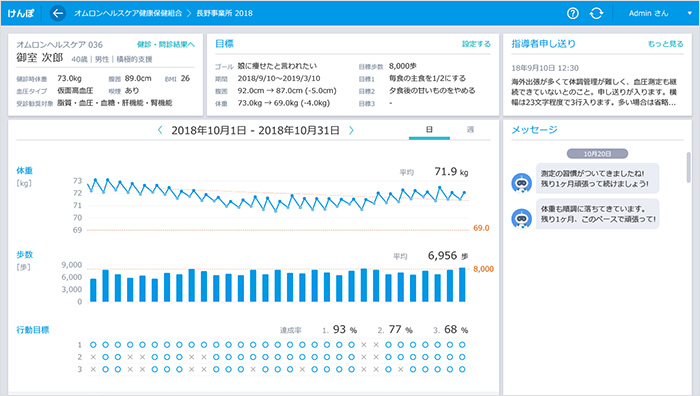Screen dimensions: 700x396
Task: Click the second robot avatar in messages
Action: pos(521,219)
